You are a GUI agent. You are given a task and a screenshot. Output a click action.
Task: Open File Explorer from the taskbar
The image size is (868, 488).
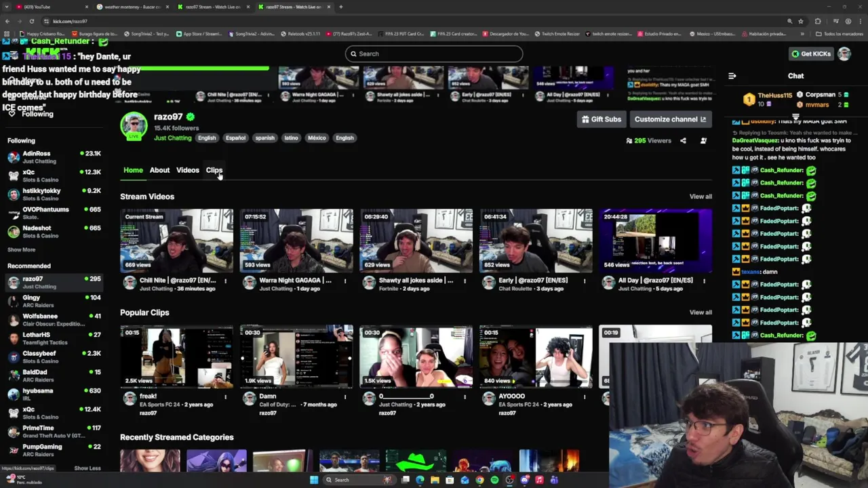(435, 480)
